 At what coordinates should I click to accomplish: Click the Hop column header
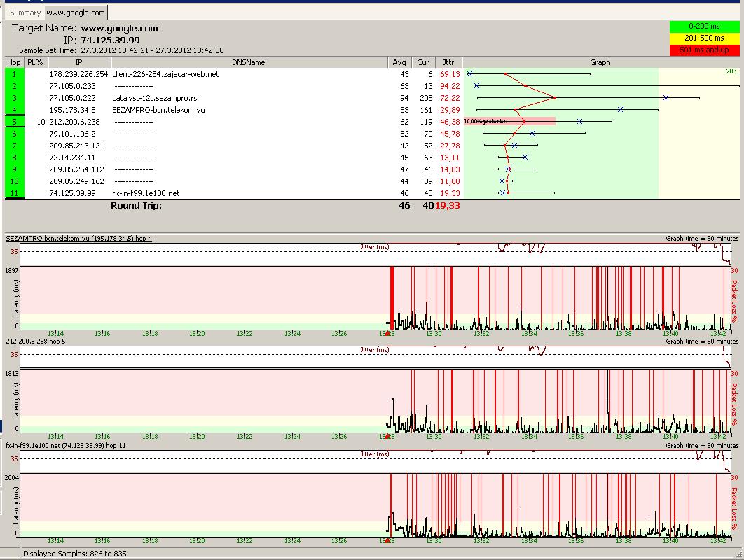coord(14,62)
